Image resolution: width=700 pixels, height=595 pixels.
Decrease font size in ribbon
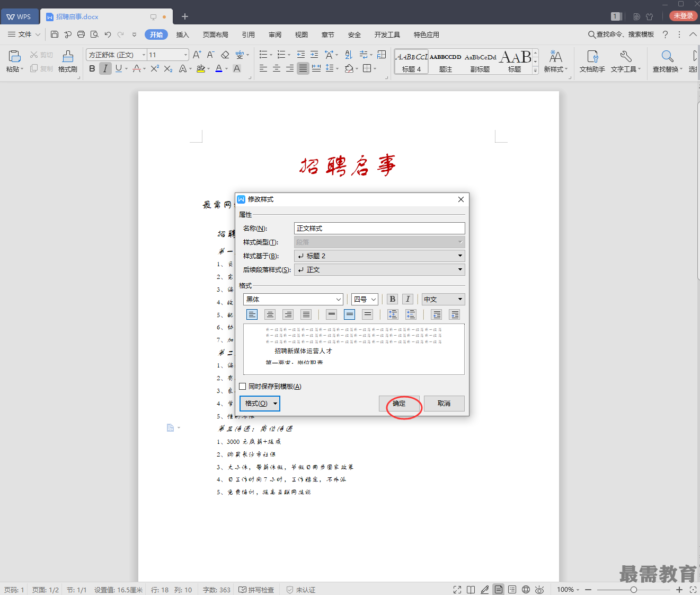tap(210, 55)
